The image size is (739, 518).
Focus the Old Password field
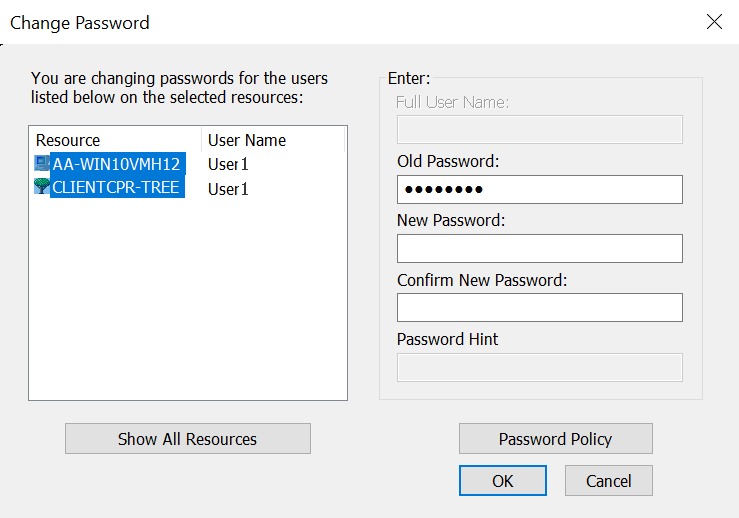click(539, 190)
